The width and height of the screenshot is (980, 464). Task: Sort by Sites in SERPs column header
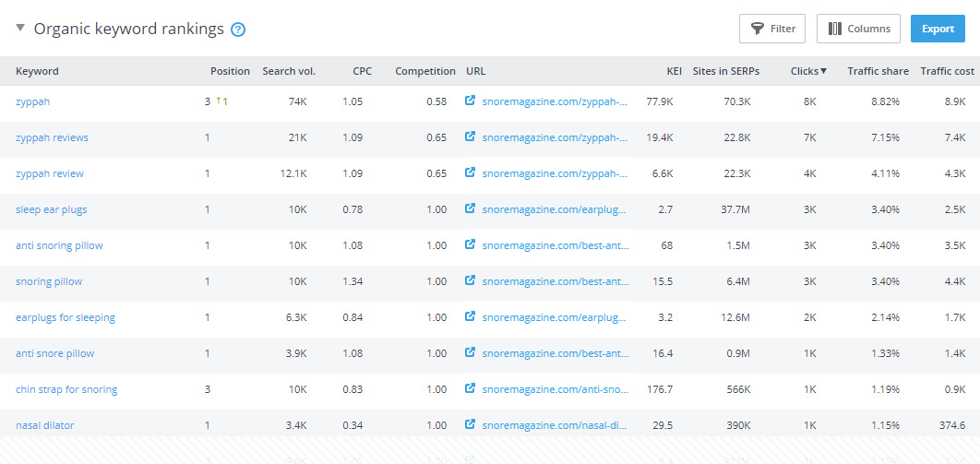[x=726, y=71]
